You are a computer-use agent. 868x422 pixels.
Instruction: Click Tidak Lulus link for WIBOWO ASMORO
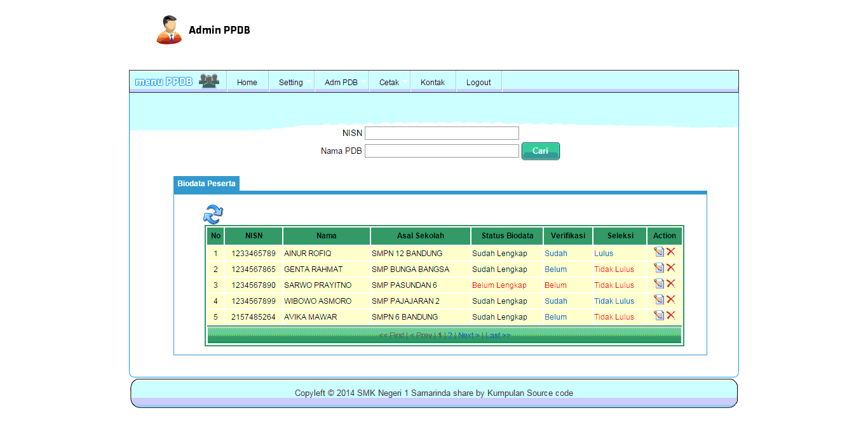click(x=614, y=301)
